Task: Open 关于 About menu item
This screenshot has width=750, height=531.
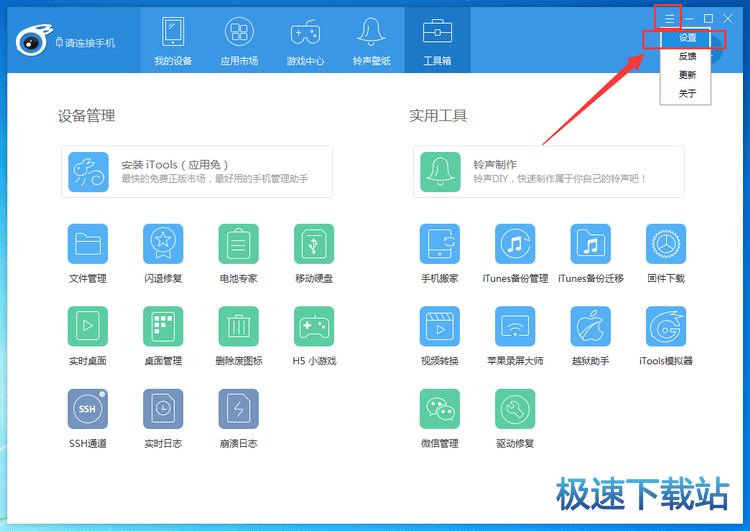Action: point(686,94)
